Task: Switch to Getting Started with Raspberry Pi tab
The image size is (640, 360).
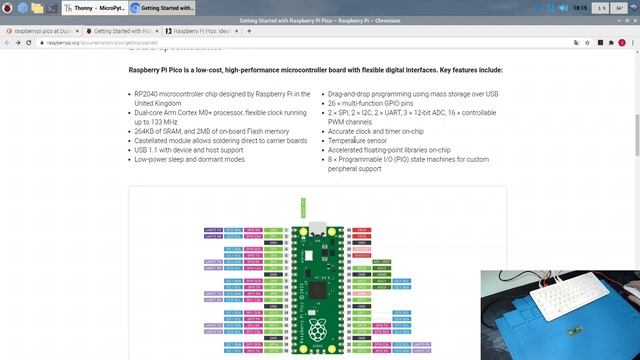Action: (x=122, y=31)
